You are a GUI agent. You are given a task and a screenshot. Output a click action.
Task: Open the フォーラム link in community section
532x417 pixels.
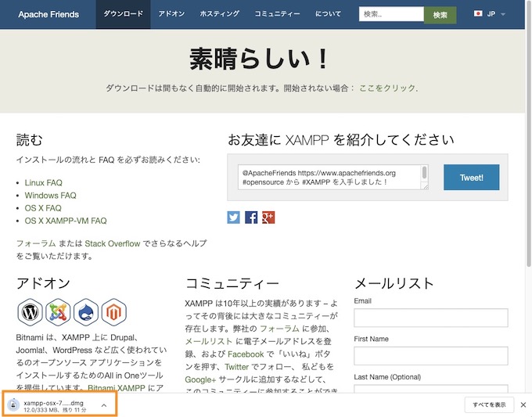pyautogui.click(x=279, y=329)
